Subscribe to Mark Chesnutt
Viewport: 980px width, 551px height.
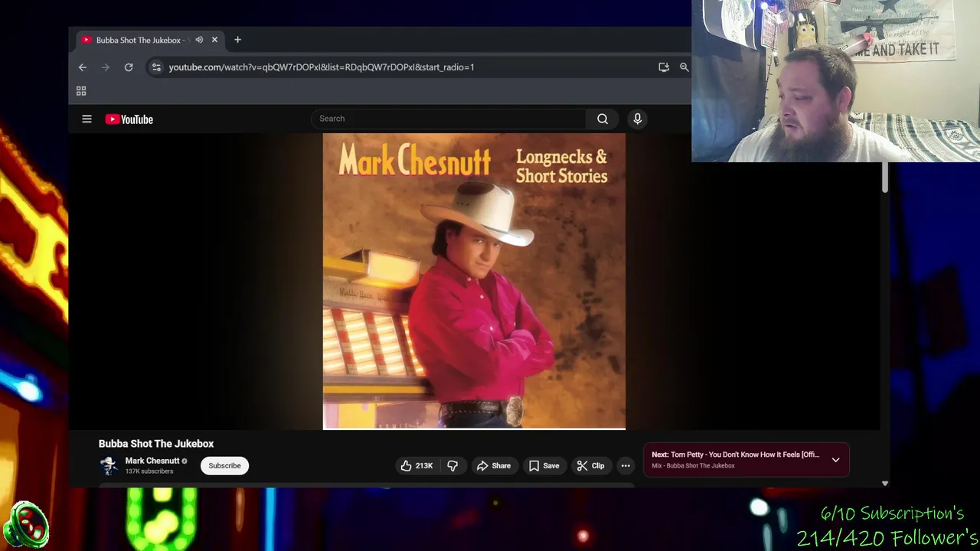(x=224, y=465)
